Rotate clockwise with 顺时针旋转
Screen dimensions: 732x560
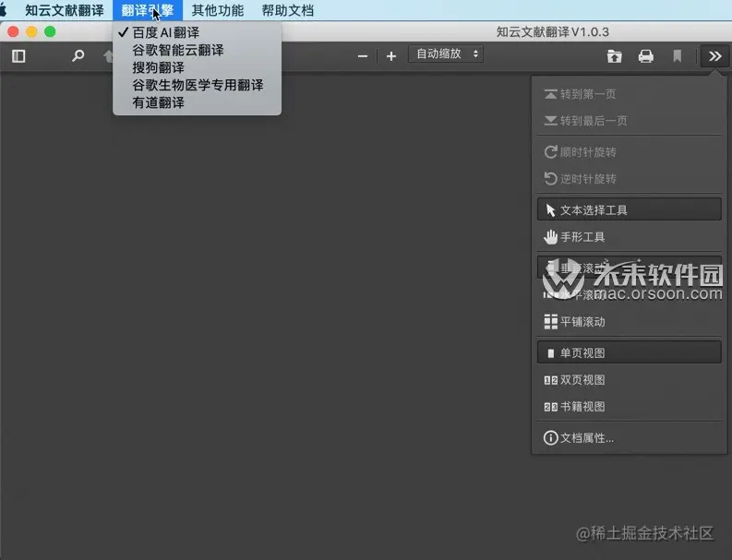click(630, 152)
